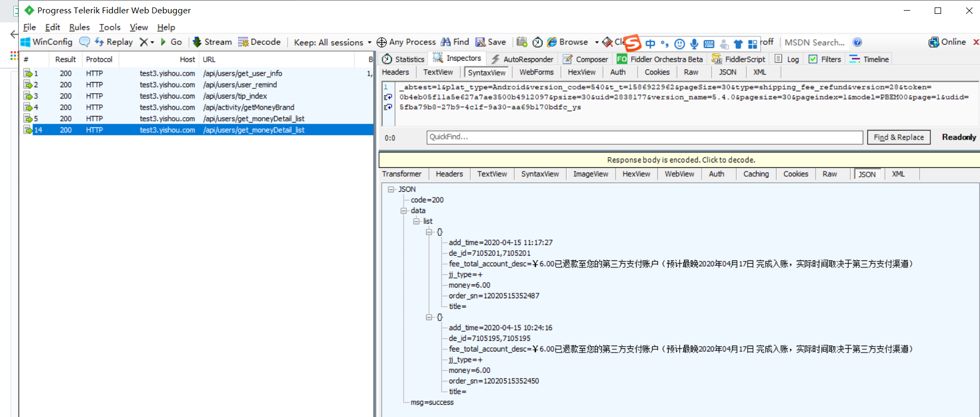Click the comment bubble icon

coord(84,42)
